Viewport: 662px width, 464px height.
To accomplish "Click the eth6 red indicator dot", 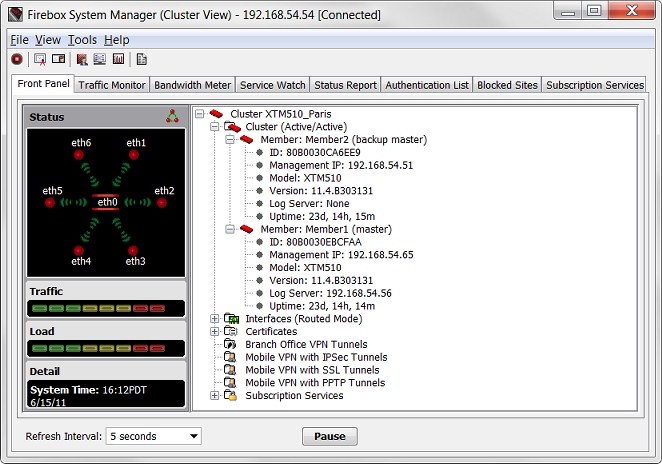I will click(x=79, y=155).
